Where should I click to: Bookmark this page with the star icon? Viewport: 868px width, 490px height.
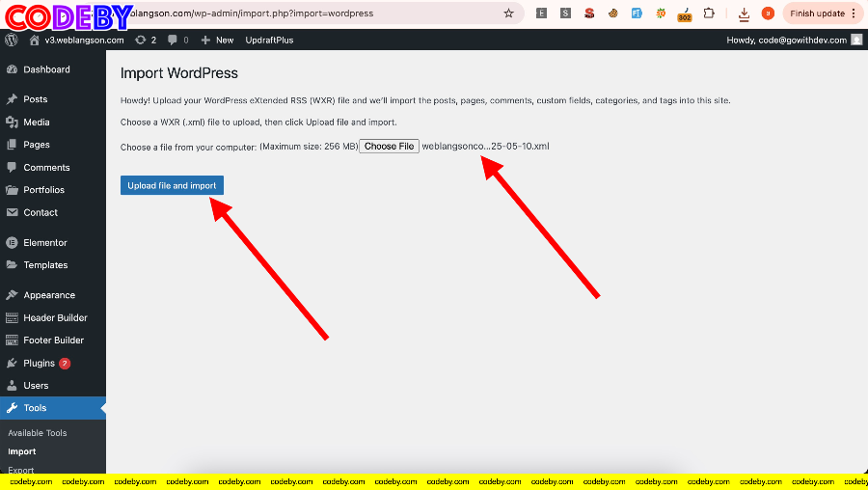point(508,14)
